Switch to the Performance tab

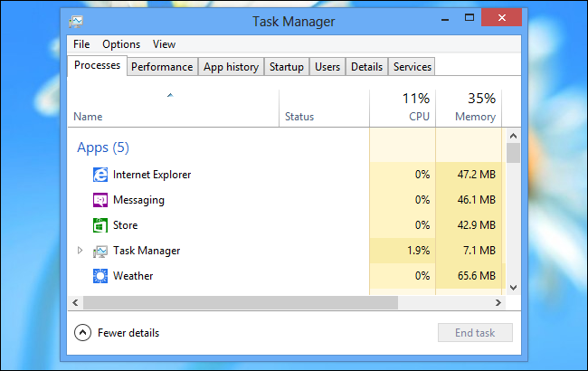point(162,67)
